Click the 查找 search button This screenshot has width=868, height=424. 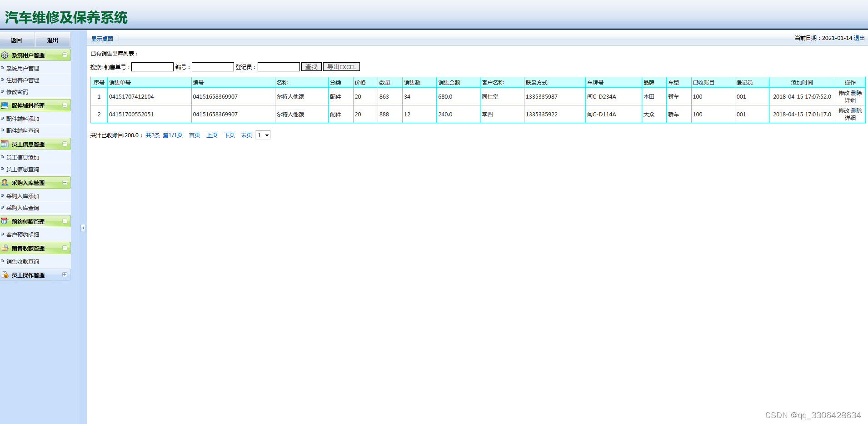click(x=311, y=67)
